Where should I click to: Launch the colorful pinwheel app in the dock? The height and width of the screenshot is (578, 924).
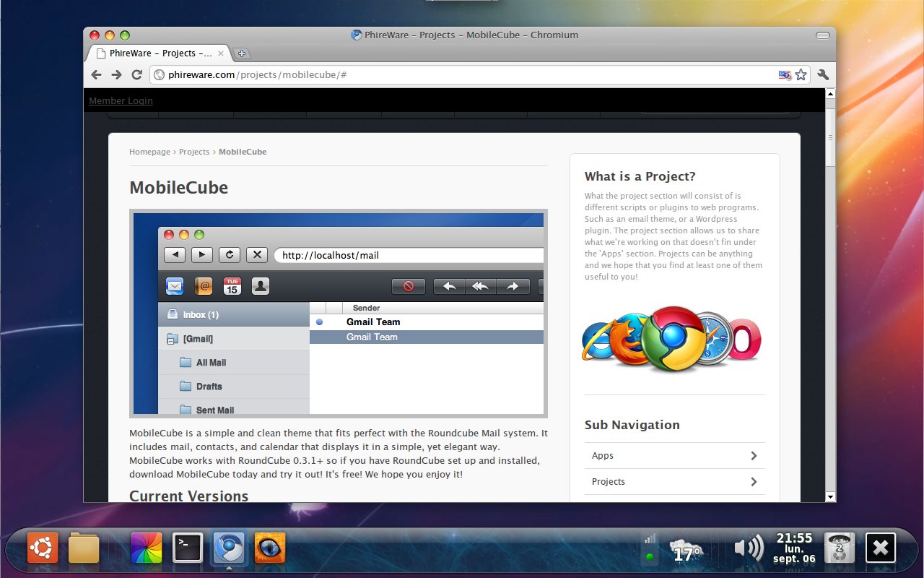[x=147, y=548]
